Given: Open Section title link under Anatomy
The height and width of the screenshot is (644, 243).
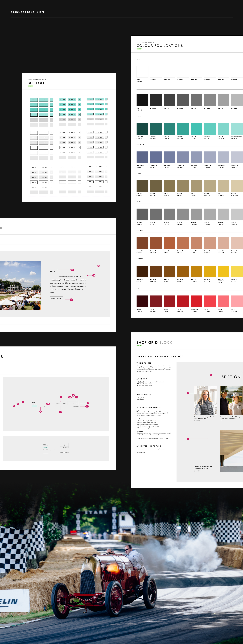Looking at the screenshot, I should click(141, 382).
